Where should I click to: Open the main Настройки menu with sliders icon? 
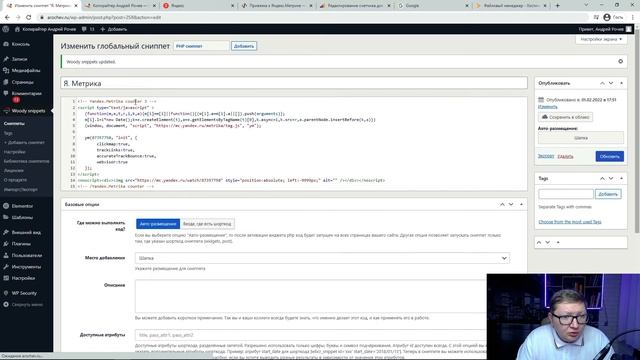click(23, 278)
